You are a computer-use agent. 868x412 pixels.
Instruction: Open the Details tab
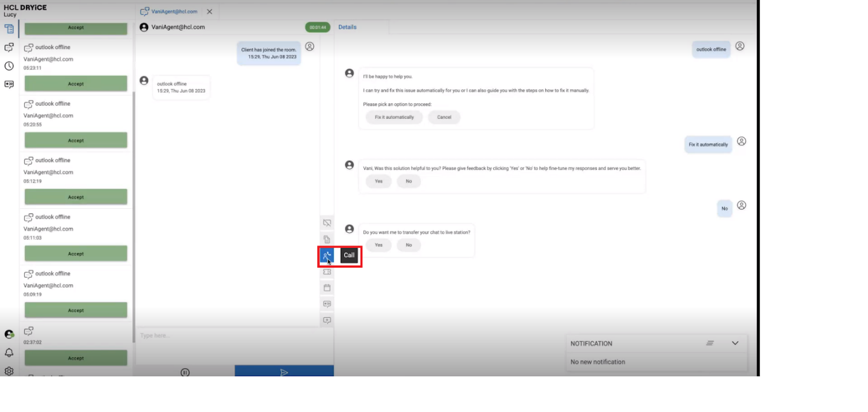click(x=348, y=27)
